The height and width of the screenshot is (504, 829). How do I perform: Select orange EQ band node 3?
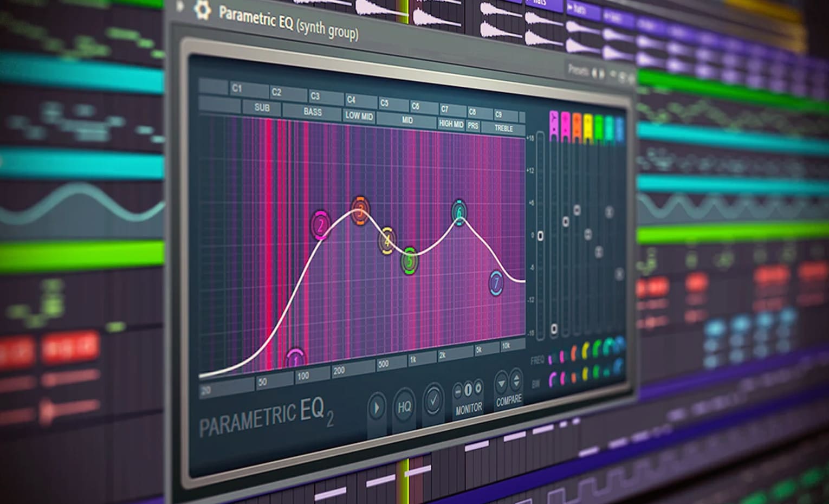(360, 210)
